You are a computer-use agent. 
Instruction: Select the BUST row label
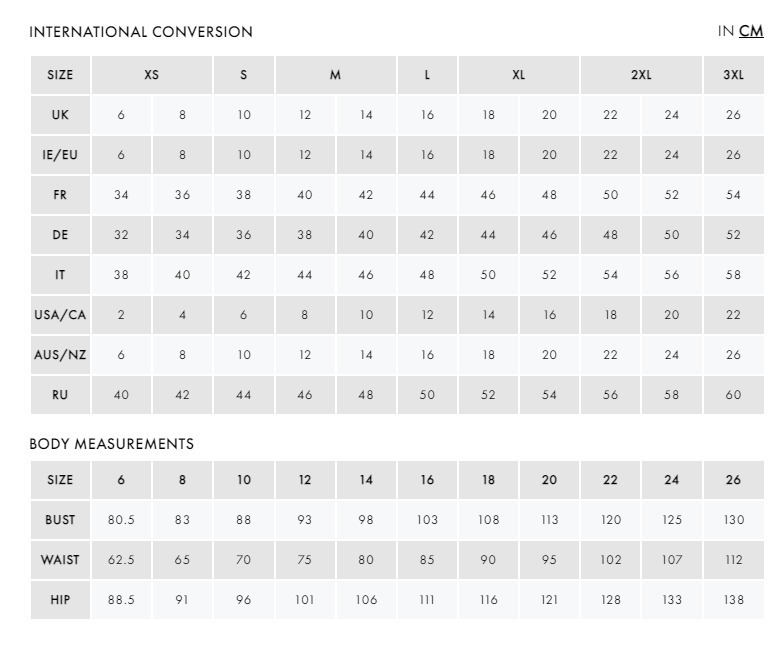click(x=60, y=520)
